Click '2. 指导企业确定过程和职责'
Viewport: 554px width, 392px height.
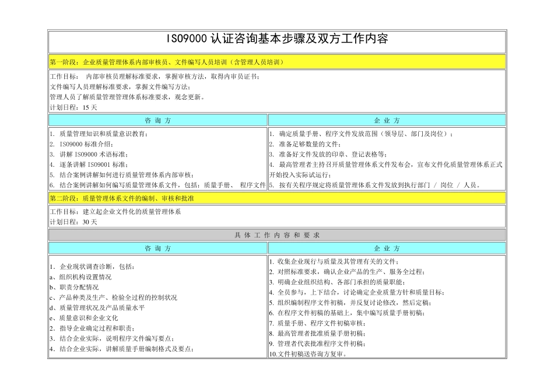[92, 328]
